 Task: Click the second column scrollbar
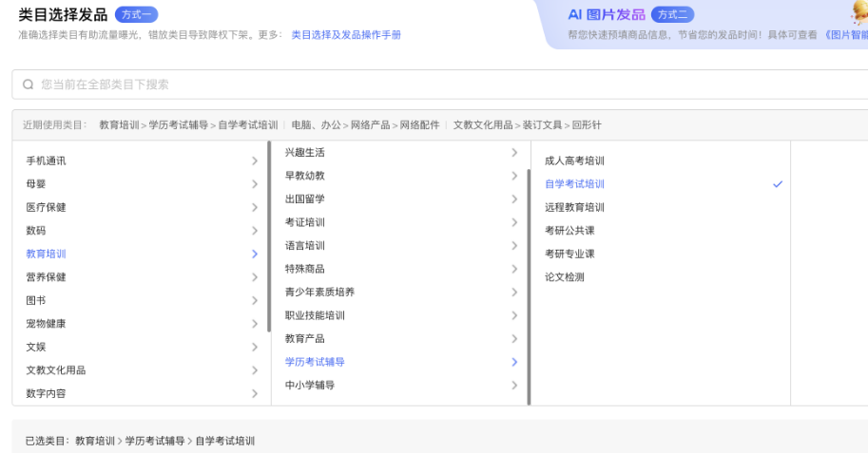pyautogui.click(x=528, y=256)
